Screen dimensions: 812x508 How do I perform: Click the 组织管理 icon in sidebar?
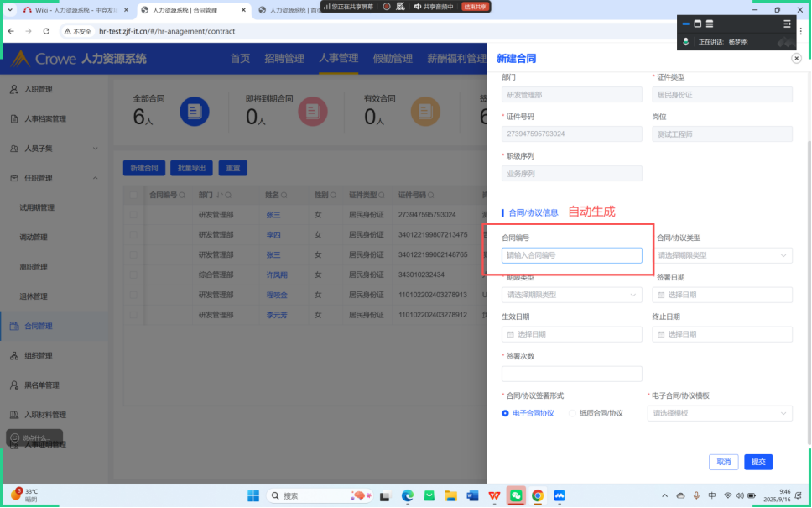point(14,356)
